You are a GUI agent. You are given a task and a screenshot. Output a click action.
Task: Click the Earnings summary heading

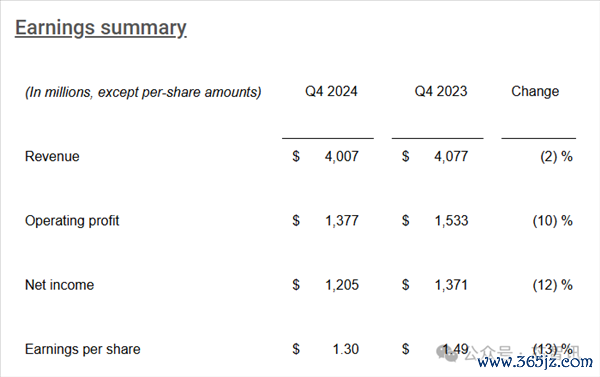[x=101, y=28]
